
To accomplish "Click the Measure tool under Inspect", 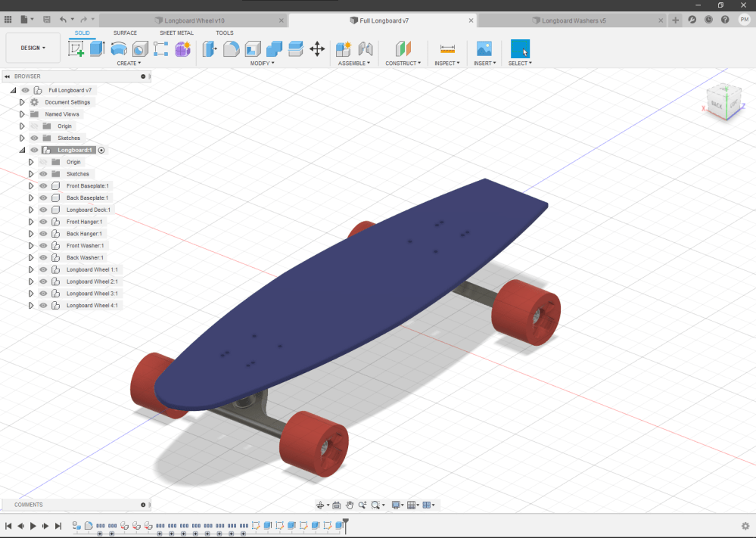I will click(447, 49).
